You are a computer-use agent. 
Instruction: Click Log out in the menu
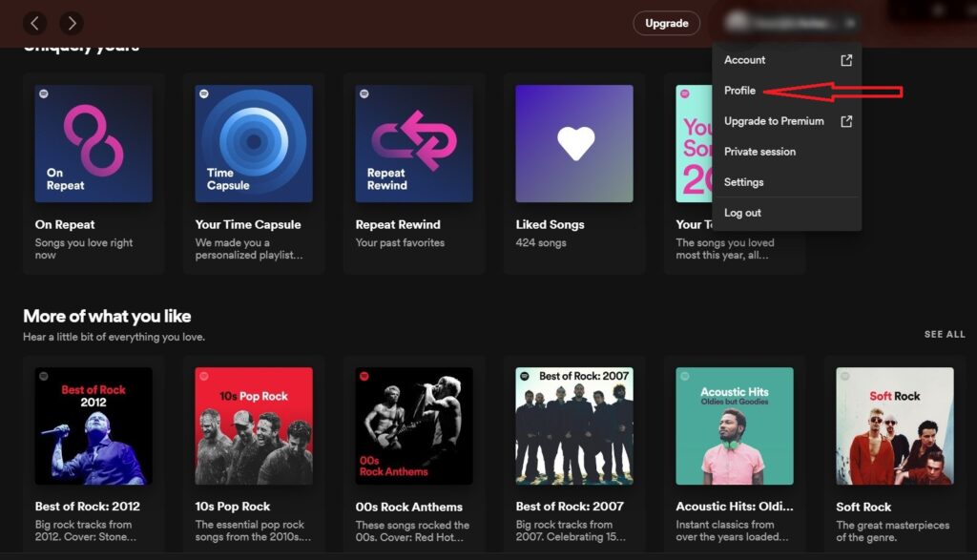coord(787,213)
